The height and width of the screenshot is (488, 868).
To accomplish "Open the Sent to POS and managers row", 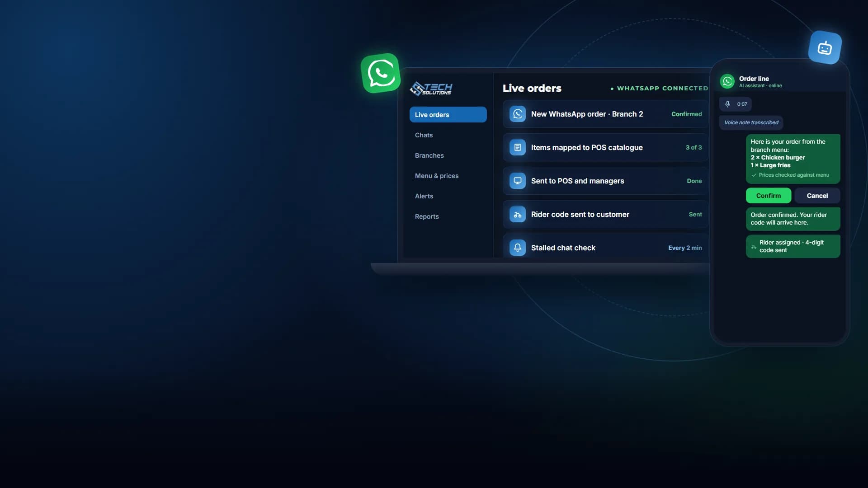I will [605, 181].
